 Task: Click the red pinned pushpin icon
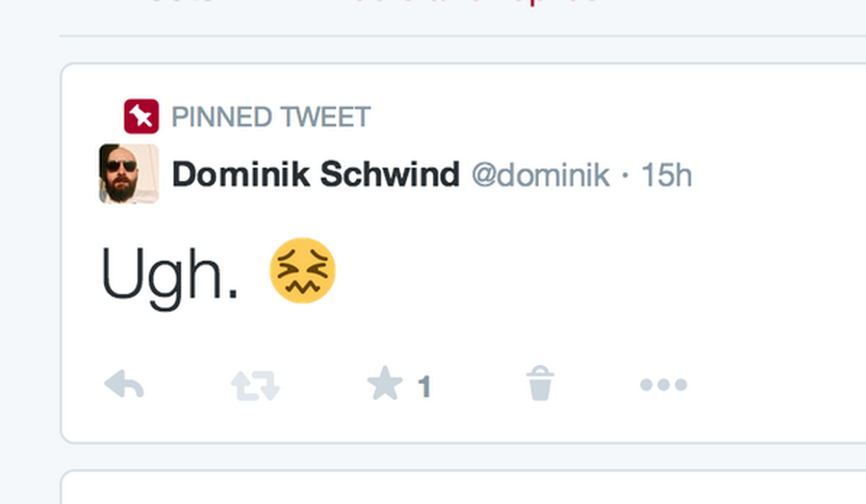[x=141, y=117]
